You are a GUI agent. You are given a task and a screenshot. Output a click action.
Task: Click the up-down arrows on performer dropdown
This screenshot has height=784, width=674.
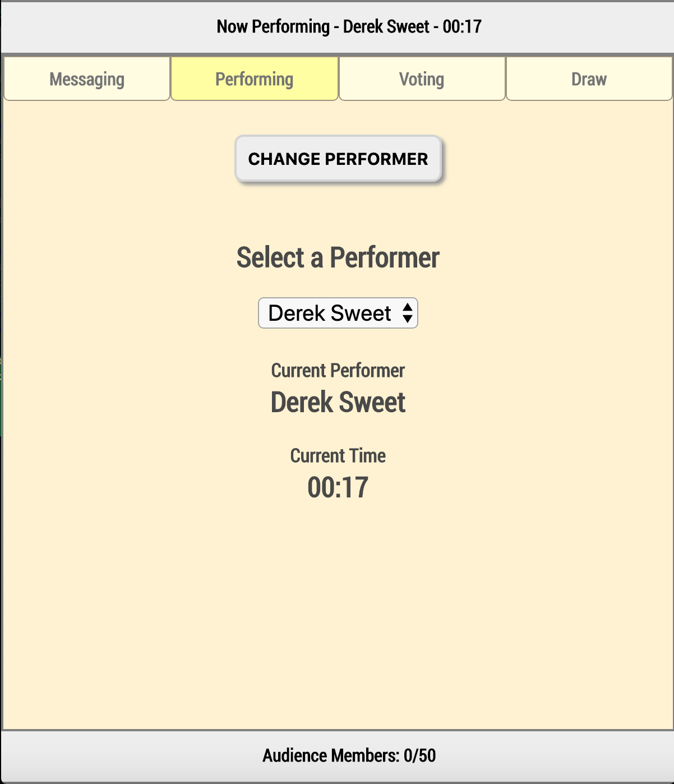(x=409, y=313)
